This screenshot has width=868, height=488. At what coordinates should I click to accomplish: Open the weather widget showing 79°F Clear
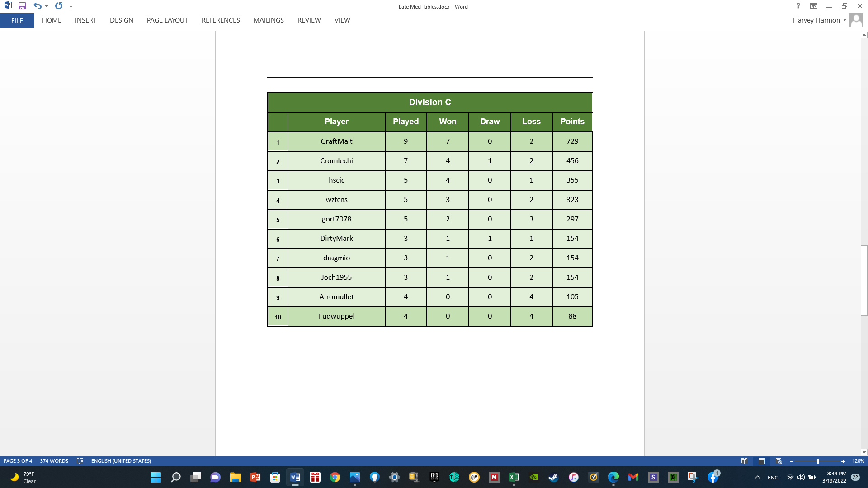point(23,477)
